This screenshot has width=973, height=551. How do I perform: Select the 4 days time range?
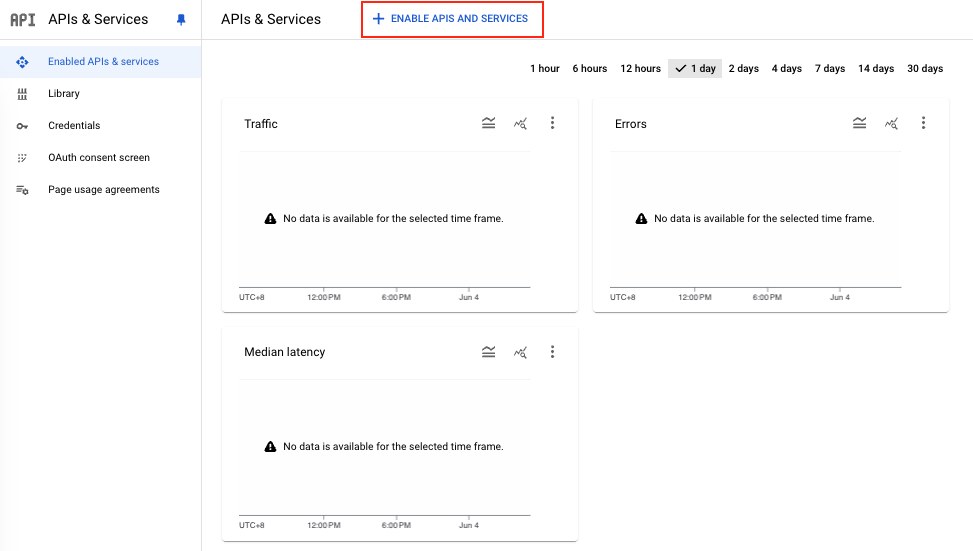(786, 68)
